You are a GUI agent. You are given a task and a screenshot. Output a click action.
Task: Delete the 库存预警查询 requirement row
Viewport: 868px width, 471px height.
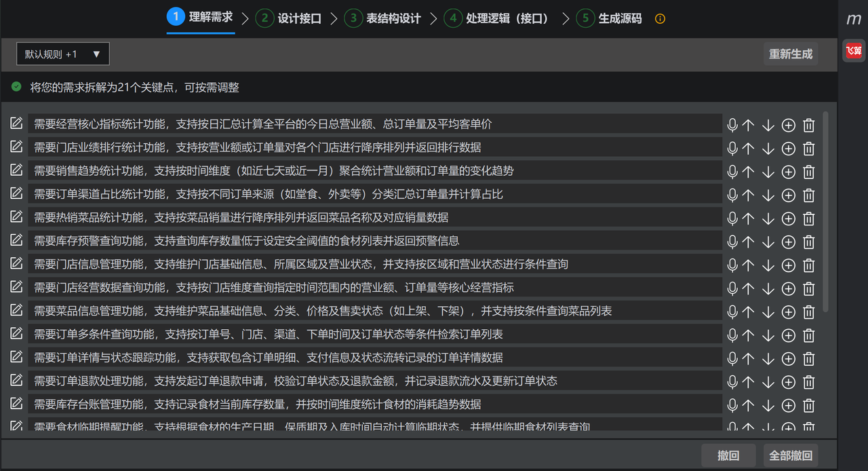pos(808,242)
